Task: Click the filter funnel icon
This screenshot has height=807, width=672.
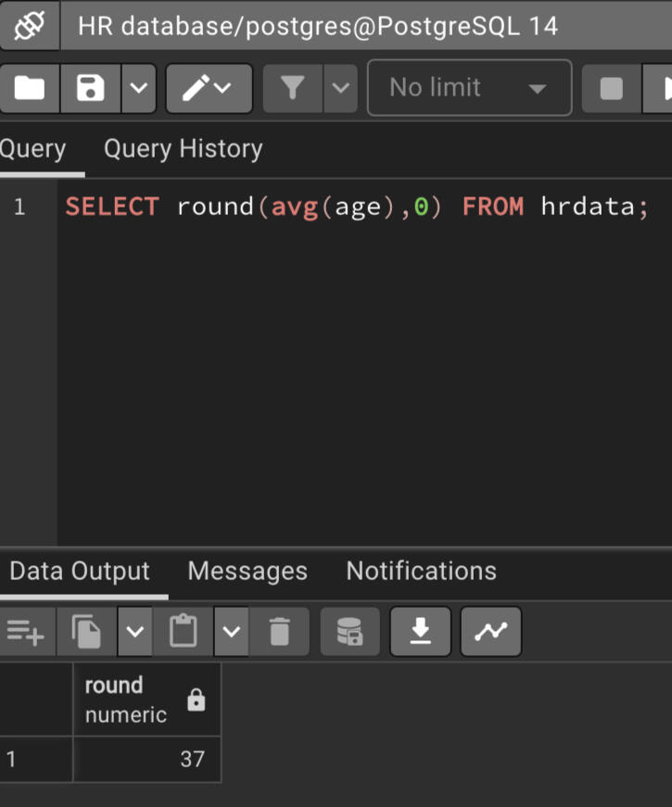Action: [293, 88]
